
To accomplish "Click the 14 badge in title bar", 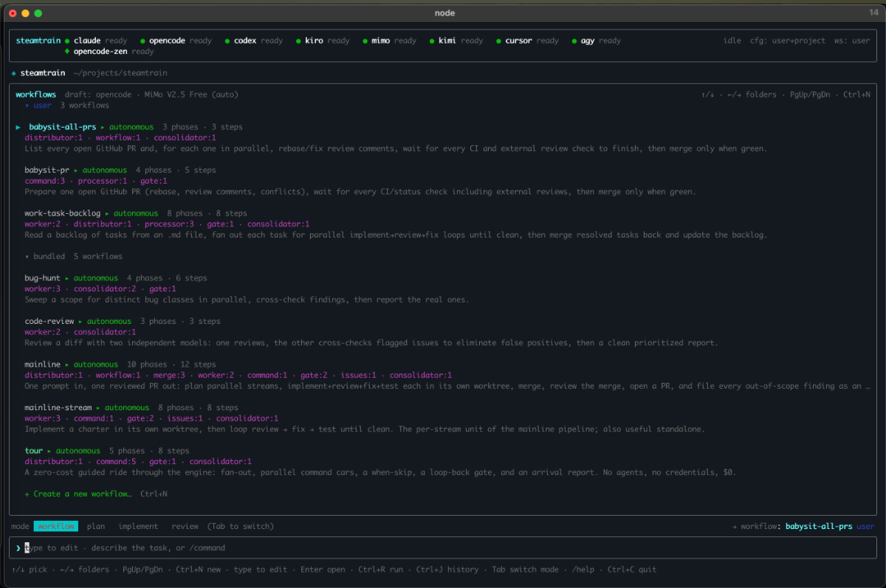I will coord(873,13).
